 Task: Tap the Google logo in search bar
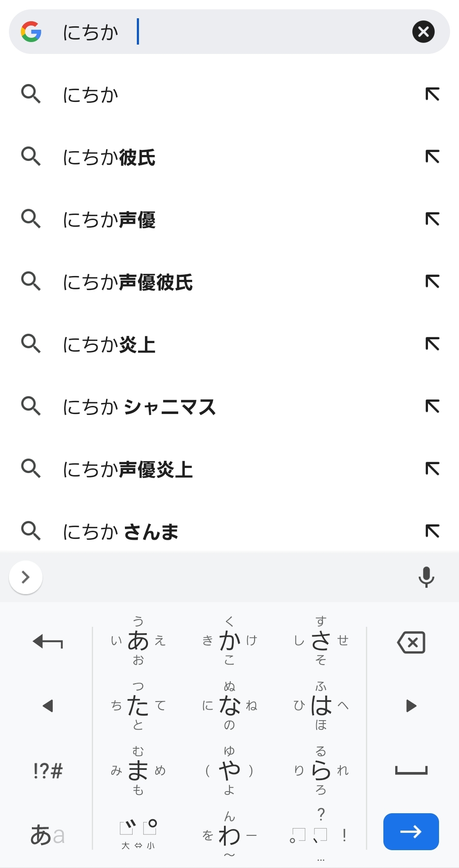pos(31,32)
